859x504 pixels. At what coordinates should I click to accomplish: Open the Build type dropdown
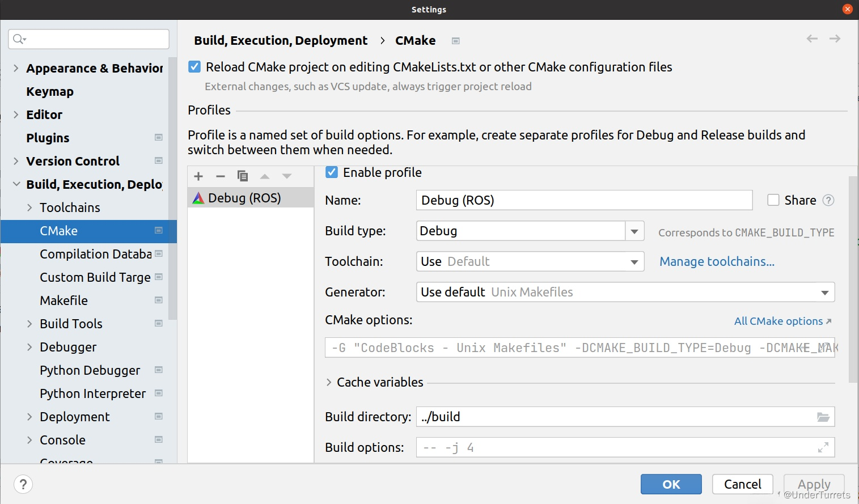pos(634,231)
